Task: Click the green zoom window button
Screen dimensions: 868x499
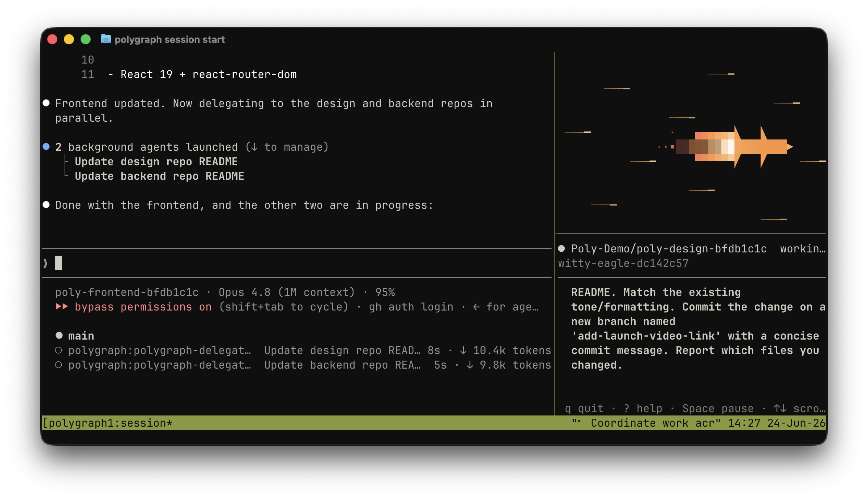Action: pos(86,39)
